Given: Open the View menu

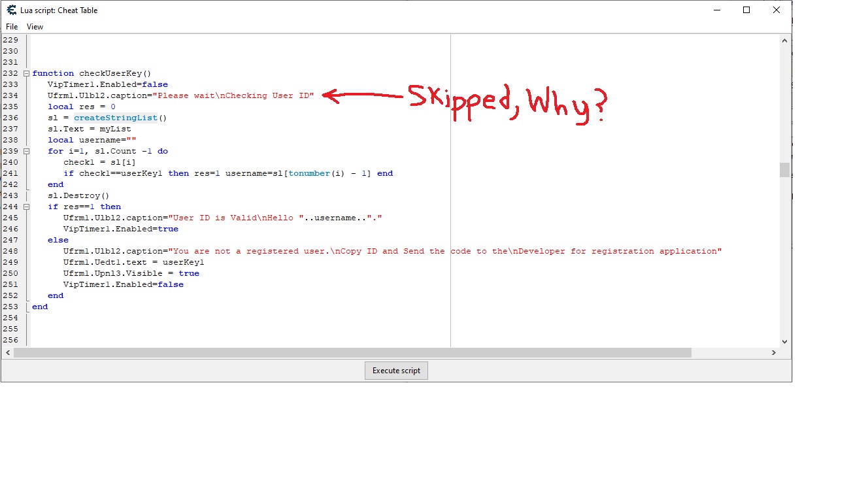Looking at the screenshot, I should pyautogui.click(x=35, y=27).
